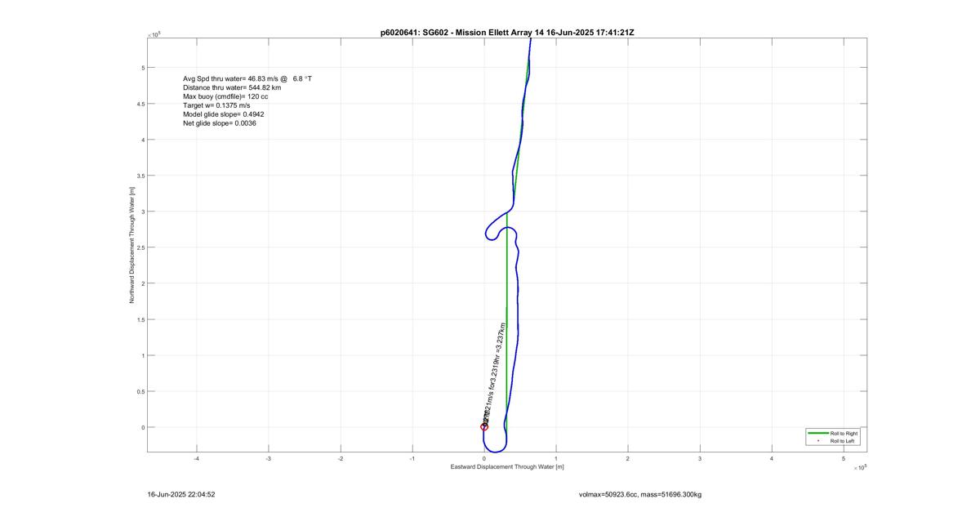Screen dimensions: 980x508
Task: Click the x-axis tick label '-2'
Action: coord(340,459)
